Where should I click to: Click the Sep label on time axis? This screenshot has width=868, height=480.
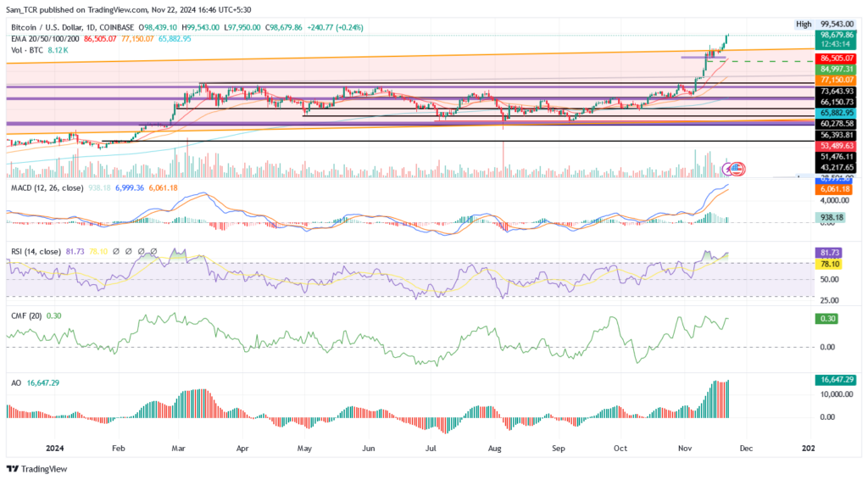pyautogui.click(x=558, y=448)
